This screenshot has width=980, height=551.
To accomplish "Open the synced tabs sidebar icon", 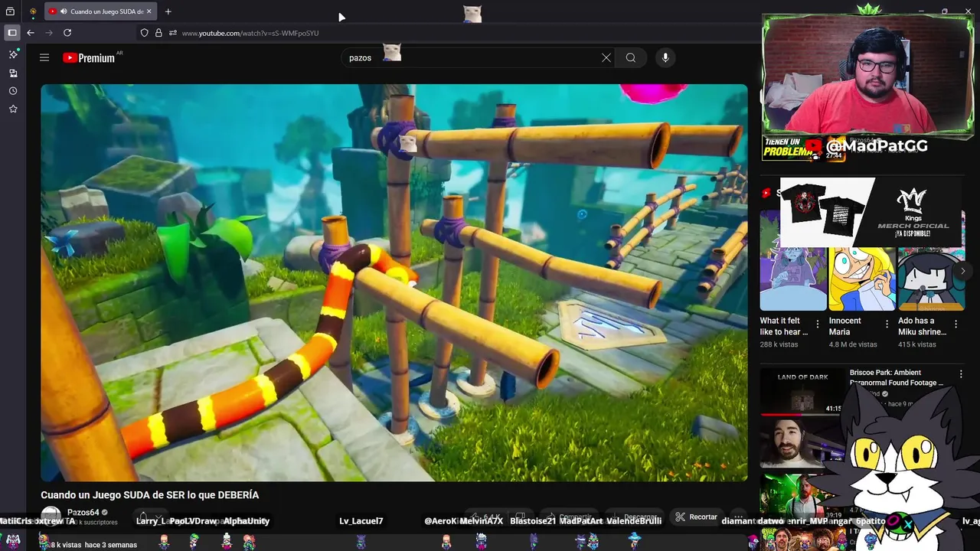I will coord(13,73).
